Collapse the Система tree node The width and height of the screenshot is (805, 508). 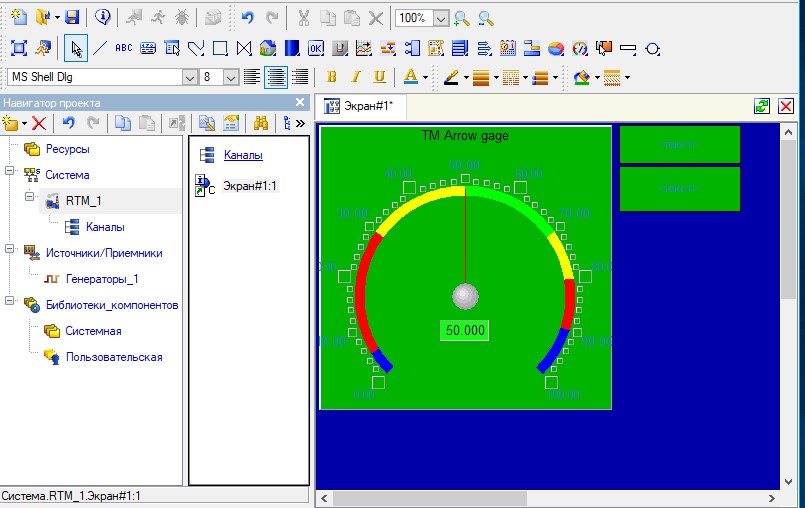(x=9, y=174)
